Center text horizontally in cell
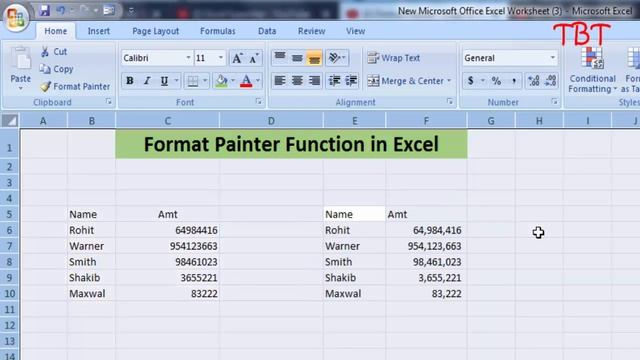The height and width of the screenshot is (360, 640). coord(297,81)
